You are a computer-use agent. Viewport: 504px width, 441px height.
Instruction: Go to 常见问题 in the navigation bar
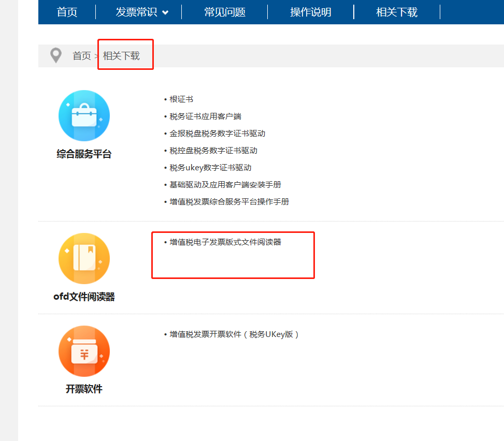pos(225,12)
